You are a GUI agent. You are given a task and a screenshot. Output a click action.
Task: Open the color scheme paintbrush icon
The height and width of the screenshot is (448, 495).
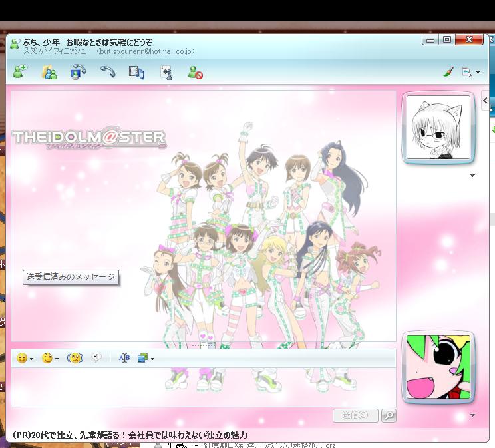click(x=448, y=72)
